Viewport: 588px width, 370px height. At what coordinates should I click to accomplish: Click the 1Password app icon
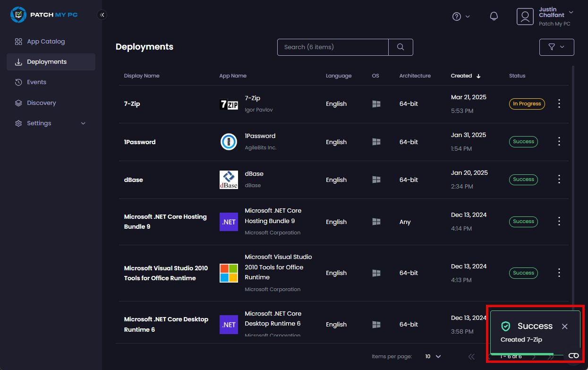[x=229, y=142]
